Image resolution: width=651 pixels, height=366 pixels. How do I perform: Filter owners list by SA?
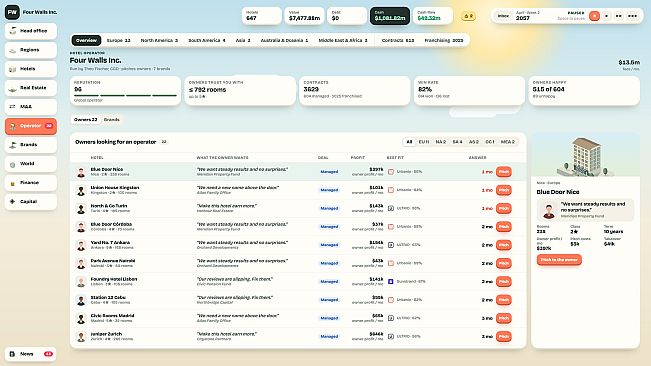457,142
